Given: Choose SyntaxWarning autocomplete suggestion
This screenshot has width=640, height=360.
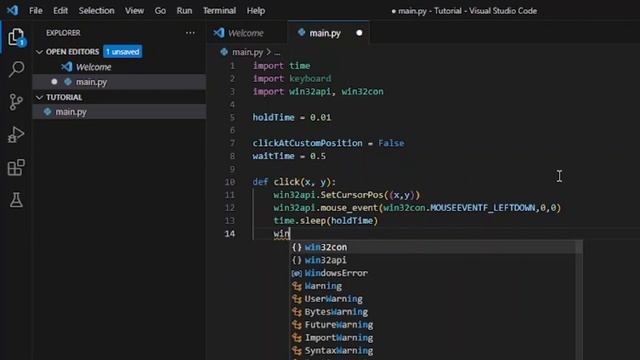Looking at the screenshot, I should [433, 351].
